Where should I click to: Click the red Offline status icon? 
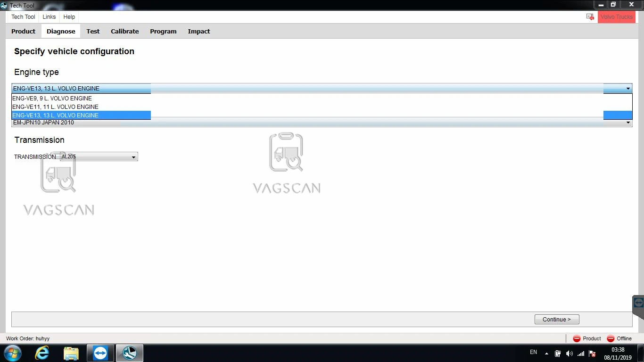point(611,338)
